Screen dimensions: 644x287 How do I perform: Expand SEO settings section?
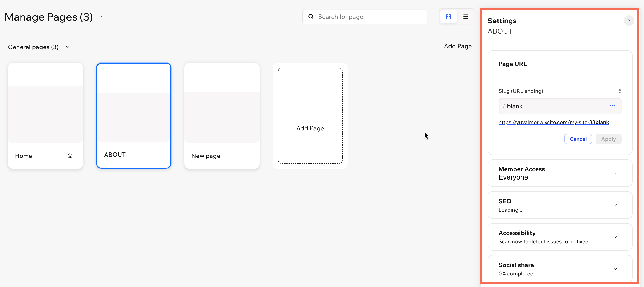(615, 205)
